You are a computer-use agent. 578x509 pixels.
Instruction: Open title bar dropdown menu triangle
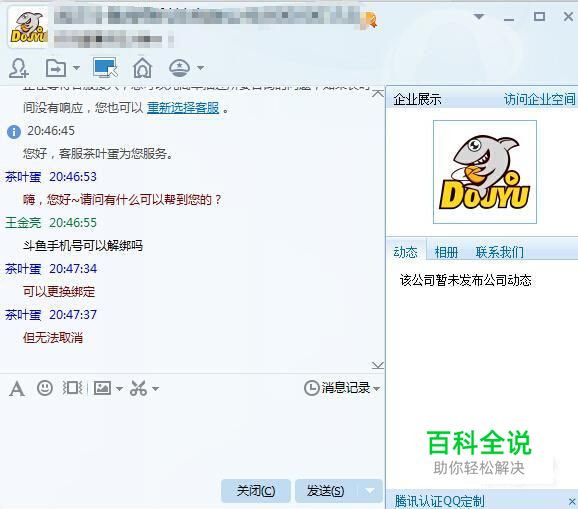pyautogui.click(x=479, y=17)
